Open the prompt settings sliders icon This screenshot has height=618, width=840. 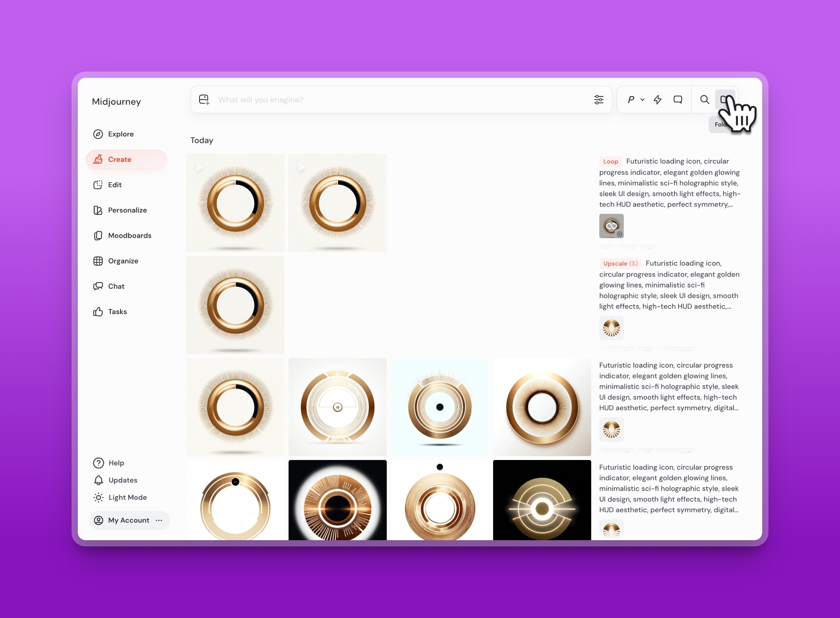[598, 100]
